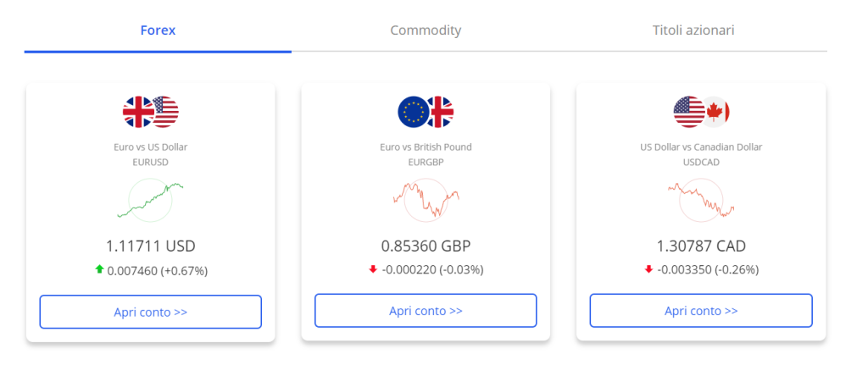Image resolution: width=868 pixels, height=365 pixels.
Task: Click Apri conto under USDCAD
Action: (x=701, y=311)
